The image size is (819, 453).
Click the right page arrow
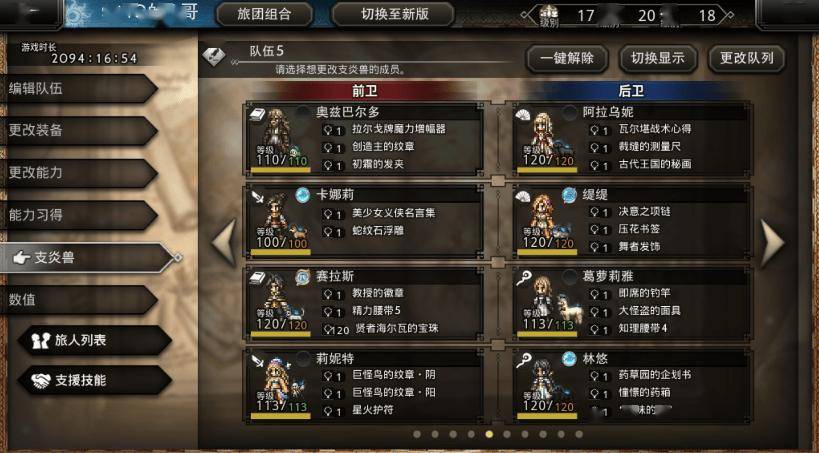773,242
